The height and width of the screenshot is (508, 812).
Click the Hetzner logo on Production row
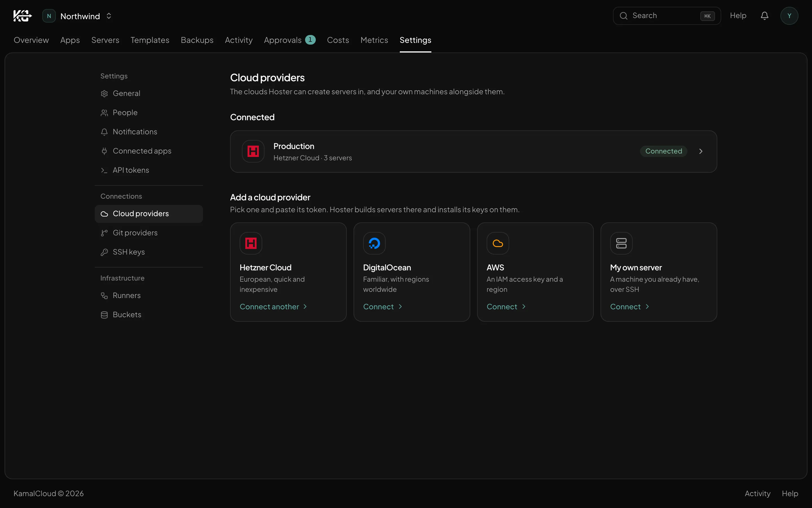(x=253, y=151)
